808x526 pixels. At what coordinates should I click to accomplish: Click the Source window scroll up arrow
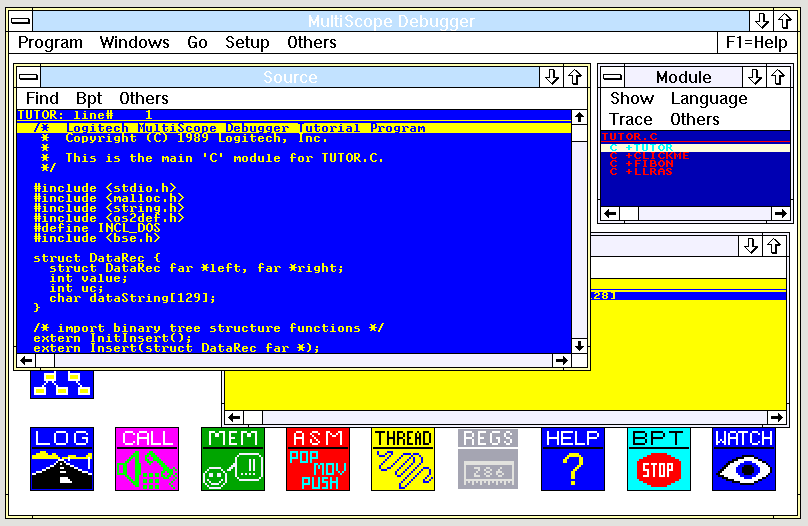[x=579, y=117]
